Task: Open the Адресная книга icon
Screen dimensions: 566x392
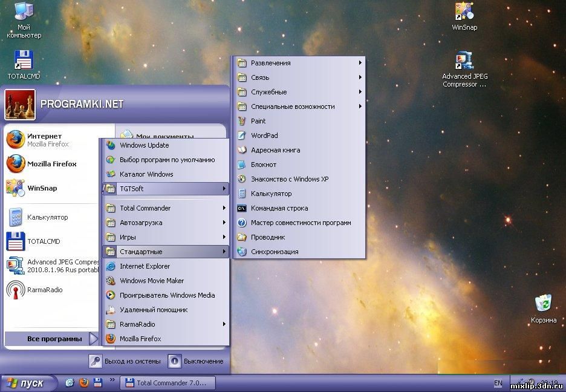Action: 241,150
